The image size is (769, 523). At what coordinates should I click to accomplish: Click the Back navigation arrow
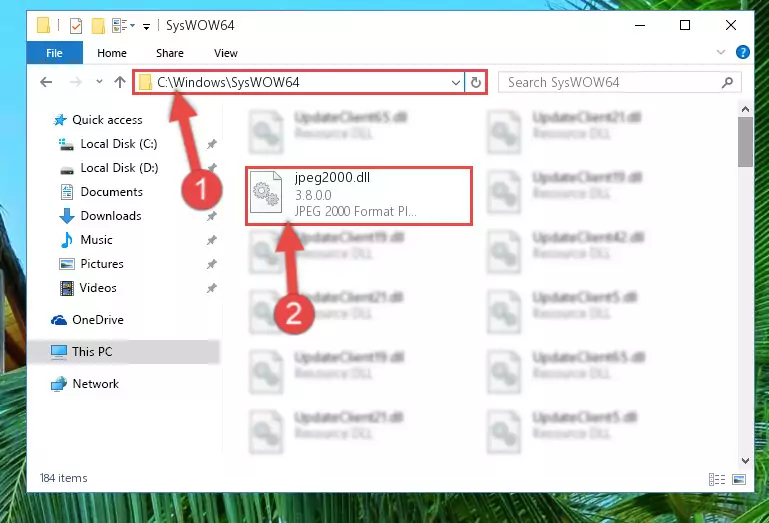(46, 82)
